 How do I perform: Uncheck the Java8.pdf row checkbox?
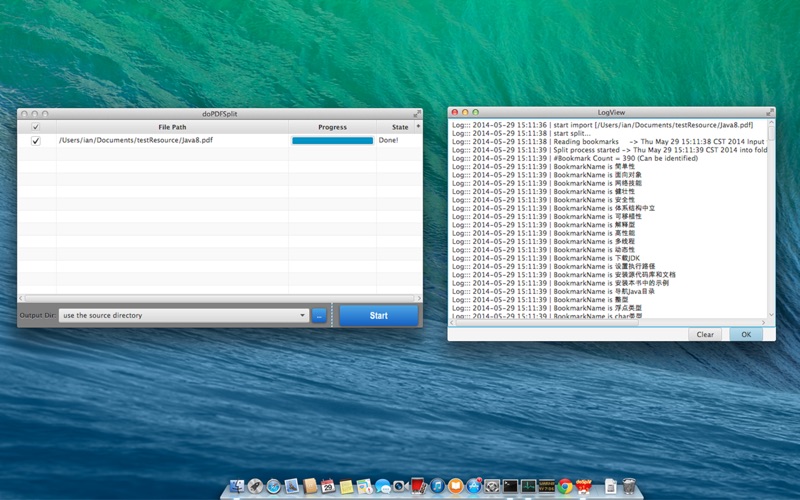(x=36, y=140)
